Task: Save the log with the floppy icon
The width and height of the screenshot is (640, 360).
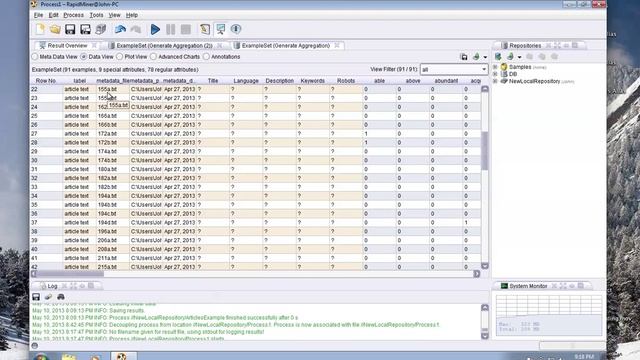Action: pos(36,297)
